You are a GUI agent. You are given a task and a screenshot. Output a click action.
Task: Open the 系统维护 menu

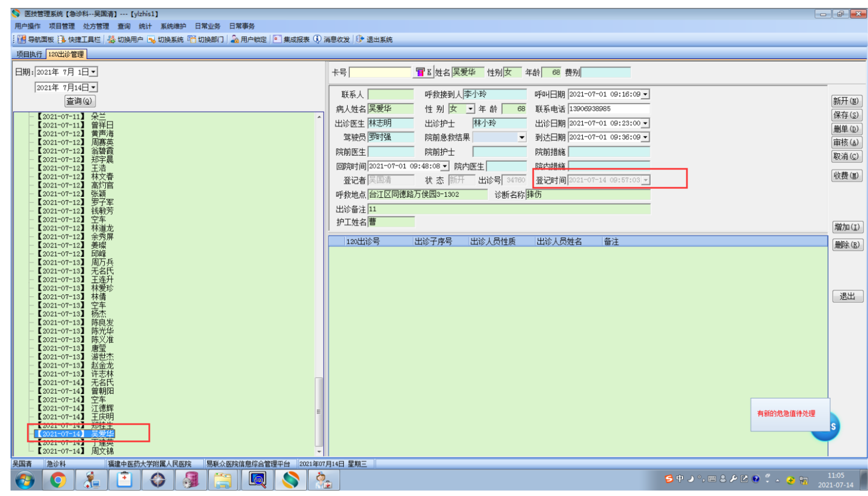coord(173,26)
